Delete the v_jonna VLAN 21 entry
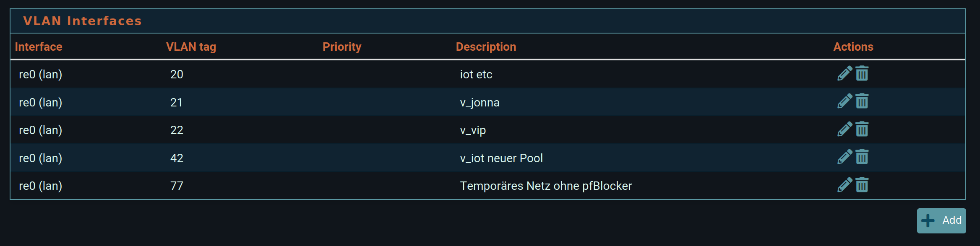Image resolution: width=980 pixels, height=246 pixels. [x=862, y=101]
